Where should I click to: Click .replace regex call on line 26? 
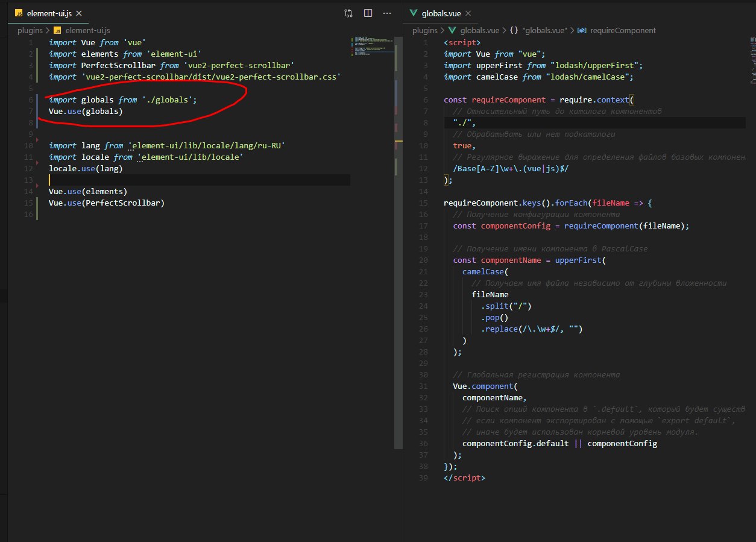click(531, 329)
